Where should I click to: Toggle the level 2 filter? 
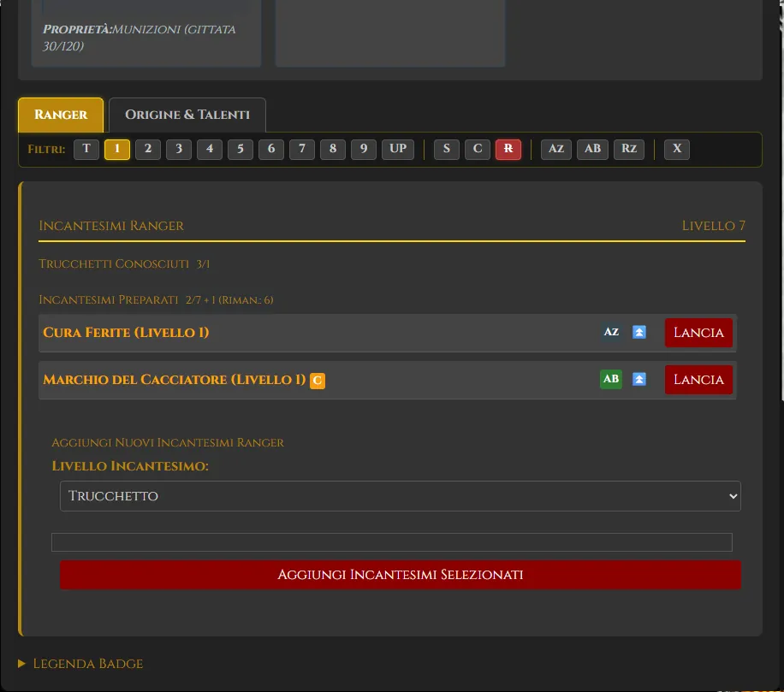coord(148,149)
